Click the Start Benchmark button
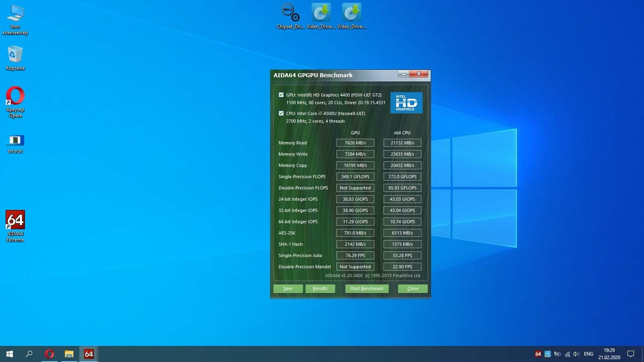The image size is (644, 362). pyautogui.click(x=367, y=288)
